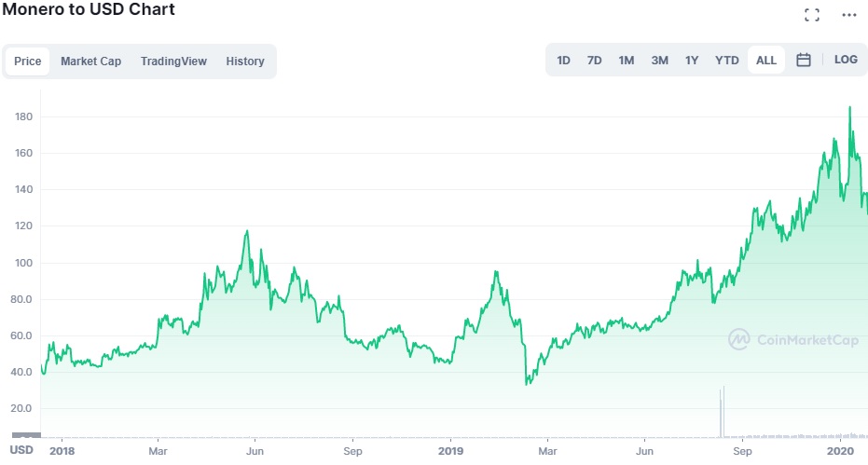The width and height of the screenshot is (868, 465).
Task: Select the 1D time range
Action: pyautogui.click(x=563, y=61)
